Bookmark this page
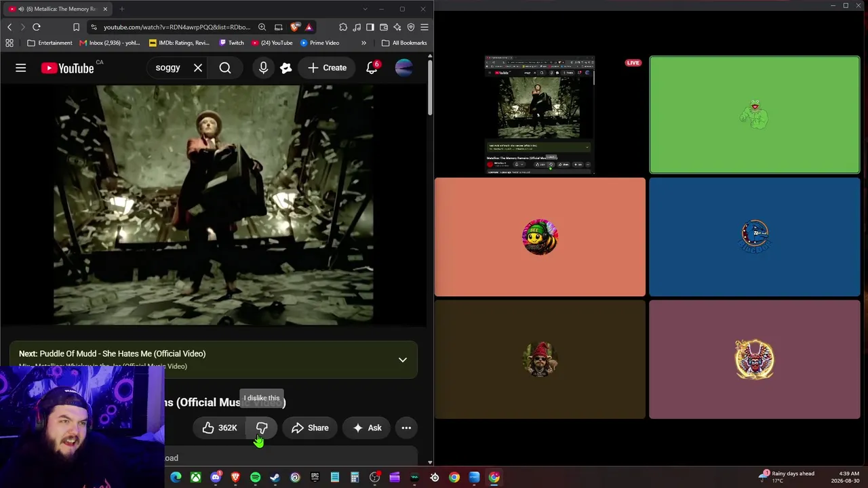 pyautogui.click(x=76, y=27)
